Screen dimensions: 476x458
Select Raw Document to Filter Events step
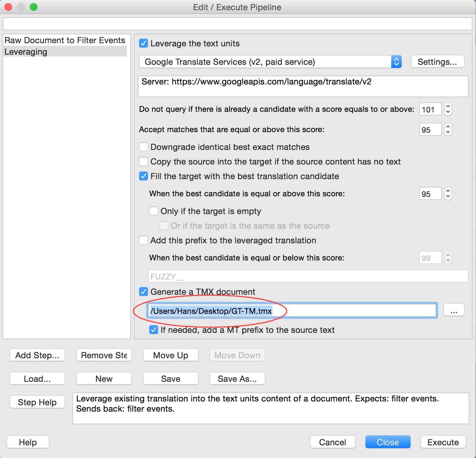pyautogui.click(x=65, y=40)
